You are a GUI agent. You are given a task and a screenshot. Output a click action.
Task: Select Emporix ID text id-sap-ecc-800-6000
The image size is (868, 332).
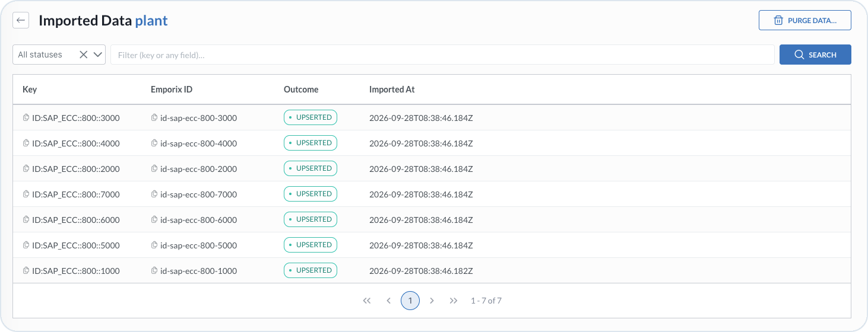(199, 220)
